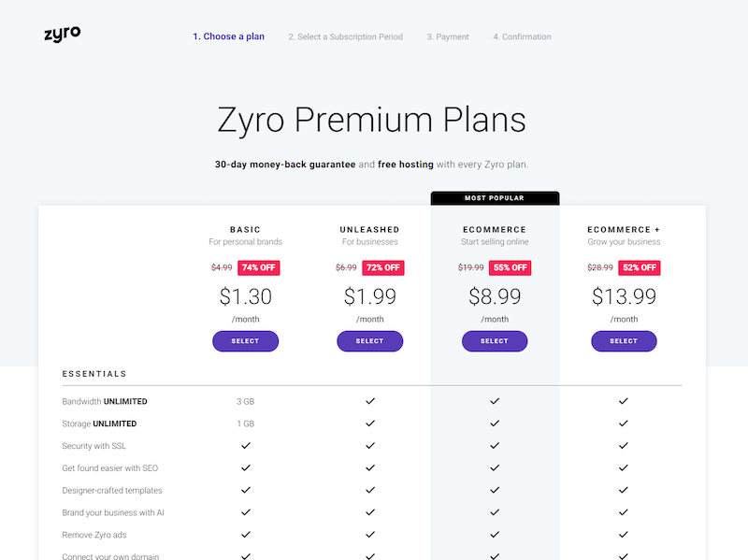Select the Unleashed plan

click(369, 341)
